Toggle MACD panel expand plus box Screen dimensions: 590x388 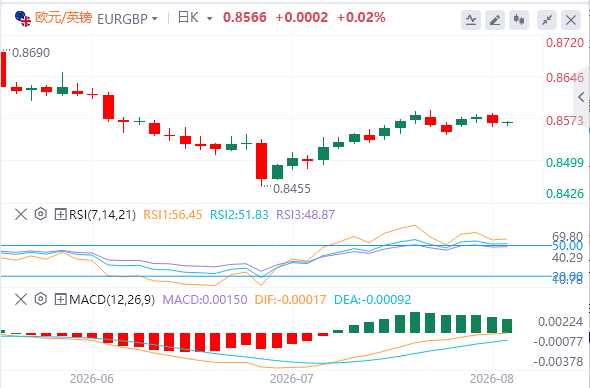(60, 300)
